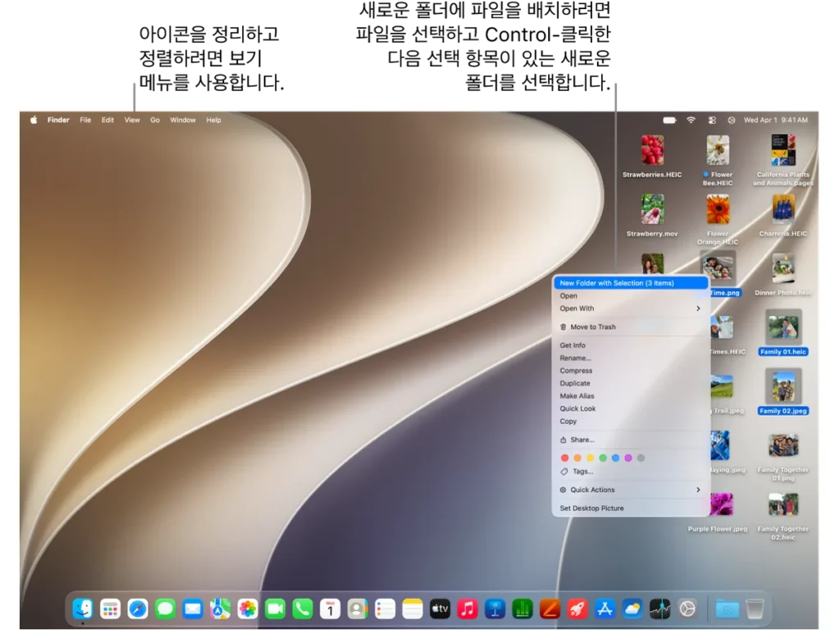Image resolution: width=840 pixels, height=630 pixels.
Task: Launch FaceTime from the Dock
Action: [275, 609]
